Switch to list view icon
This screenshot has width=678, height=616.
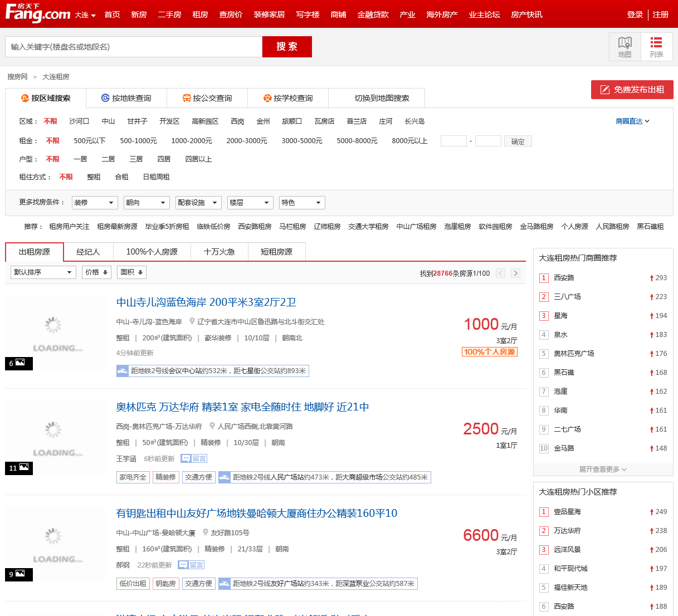[x=656, y=47]
